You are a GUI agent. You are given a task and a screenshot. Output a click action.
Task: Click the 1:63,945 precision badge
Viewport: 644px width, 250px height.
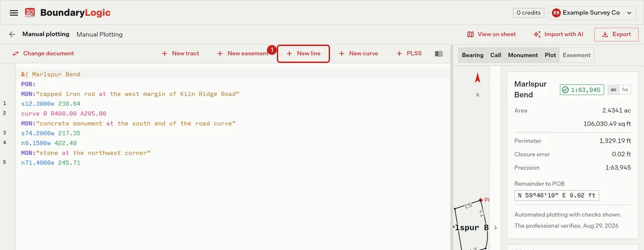(x=582, y=90)
